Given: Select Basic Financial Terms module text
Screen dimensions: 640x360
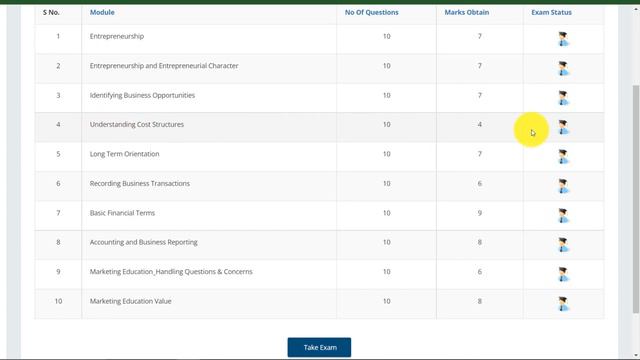Looking at the screenshot, I should coord(122,213).
